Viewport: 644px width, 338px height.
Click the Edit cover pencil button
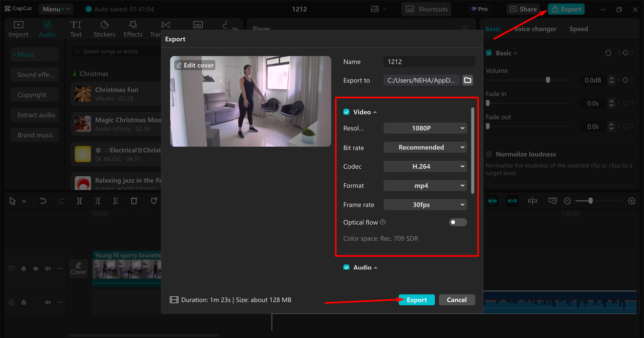(195, 65)
